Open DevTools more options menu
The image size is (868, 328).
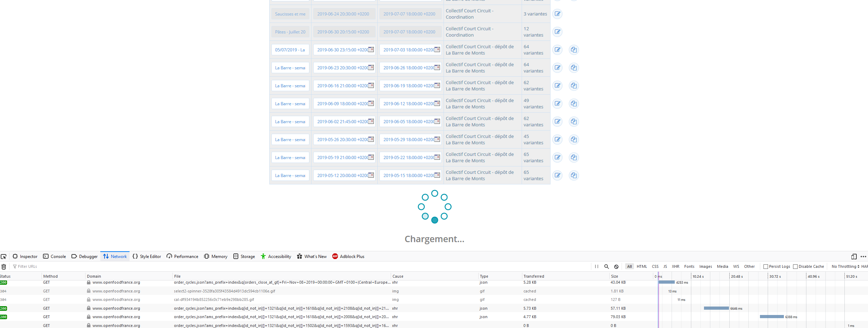click(x=863, y=257)
